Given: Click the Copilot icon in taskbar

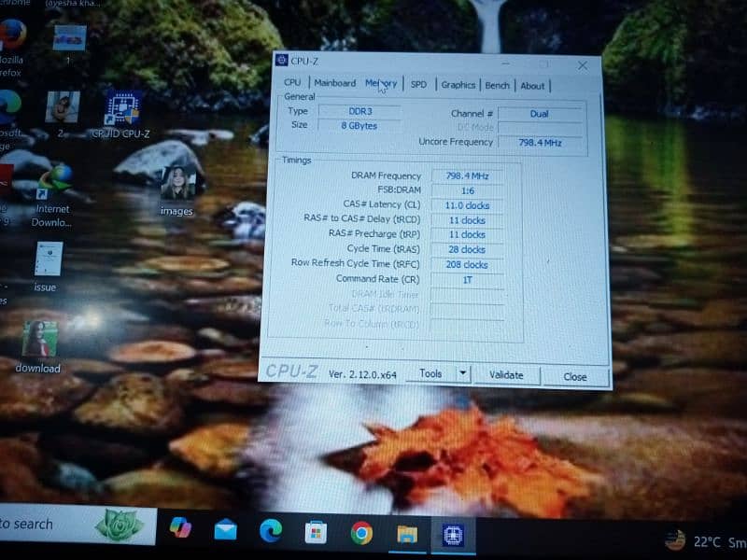Looking at the screenshot, I should 179,528.
